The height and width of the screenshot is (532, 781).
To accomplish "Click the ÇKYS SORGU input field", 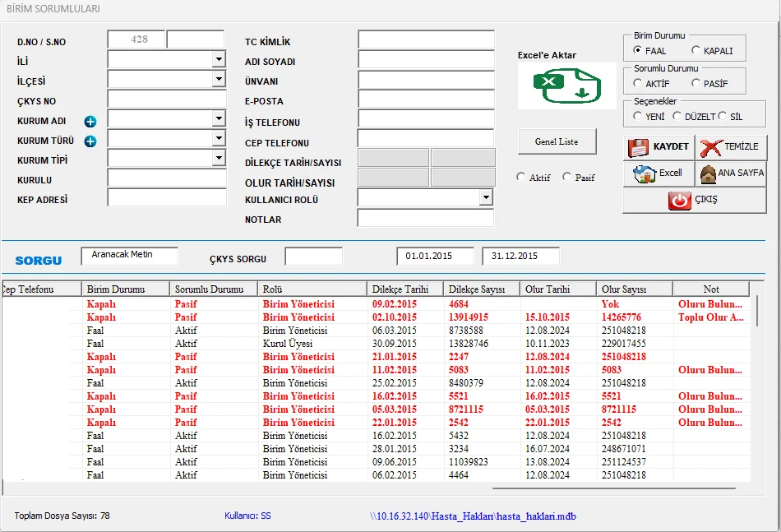I will [314, 257].
